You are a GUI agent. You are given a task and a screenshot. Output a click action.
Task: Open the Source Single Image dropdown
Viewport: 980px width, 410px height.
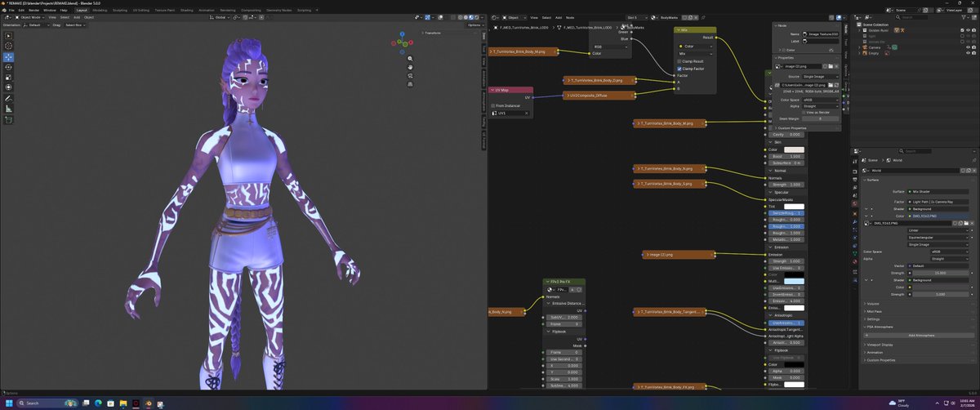coord(822,76)
